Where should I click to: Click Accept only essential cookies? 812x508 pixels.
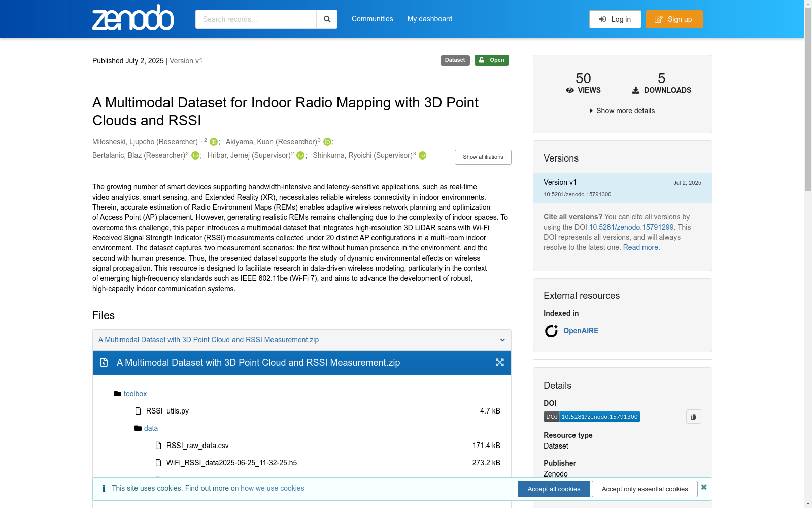(x=645, y=489)
